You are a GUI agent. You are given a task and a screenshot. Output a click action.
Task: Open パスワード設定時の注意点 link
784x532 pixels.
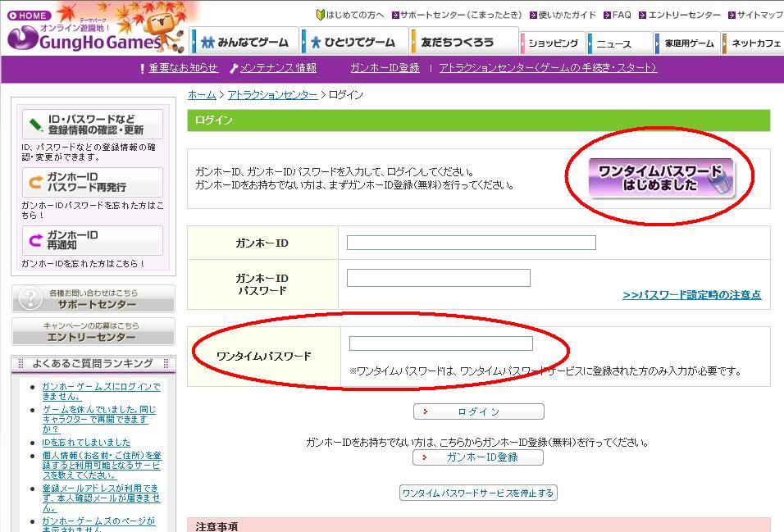coord(692,295)
